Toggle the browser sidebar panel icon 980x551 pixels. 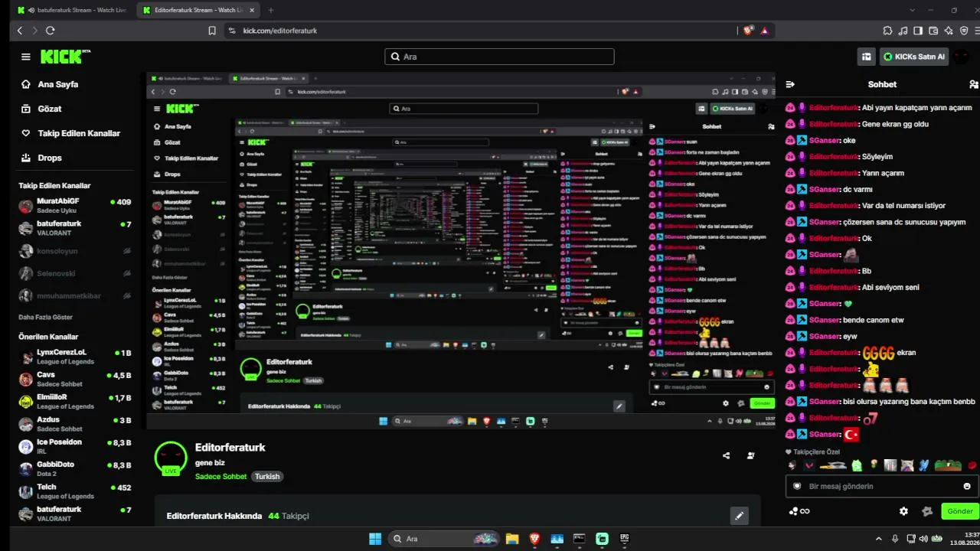(x=918, y=31)
